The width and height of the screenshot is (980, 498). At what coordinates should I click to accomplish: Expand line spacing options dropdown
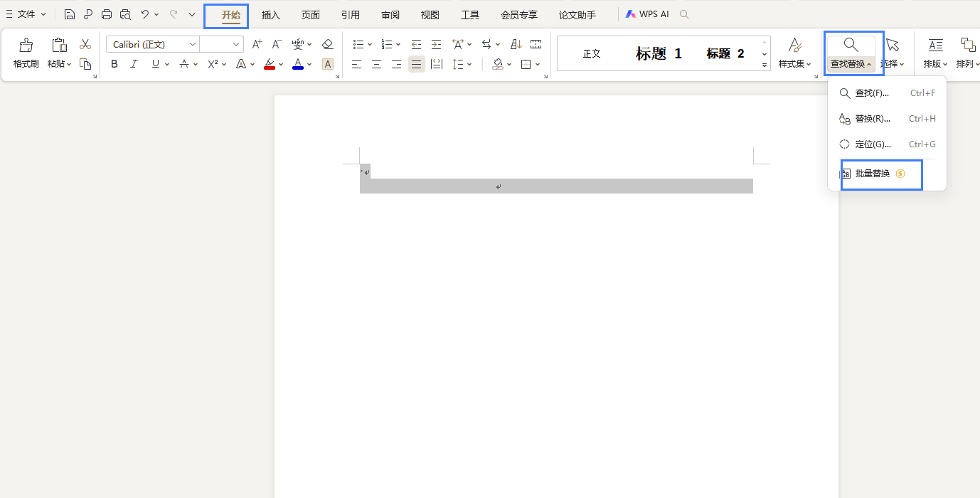coord(471,64)
